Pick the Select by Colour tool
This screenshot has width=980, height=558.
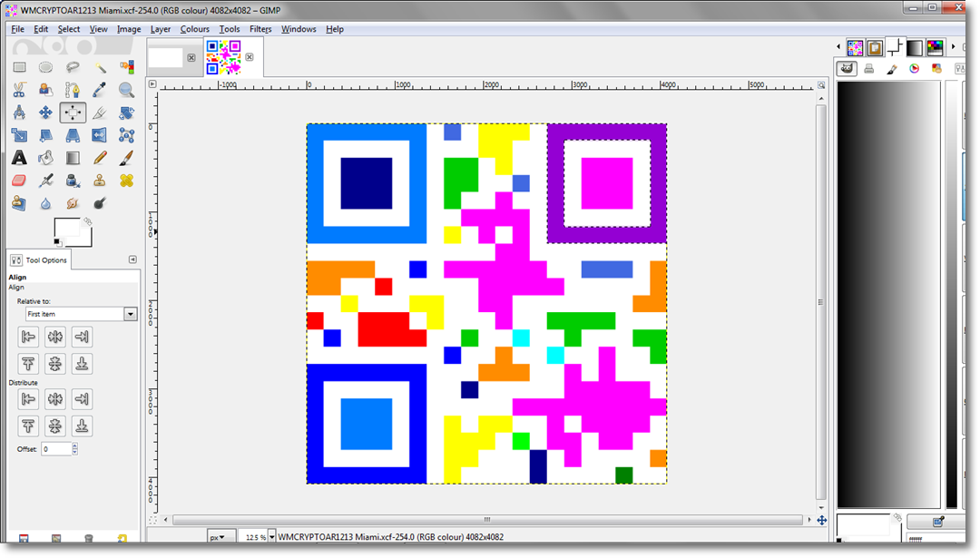[126, 67]
